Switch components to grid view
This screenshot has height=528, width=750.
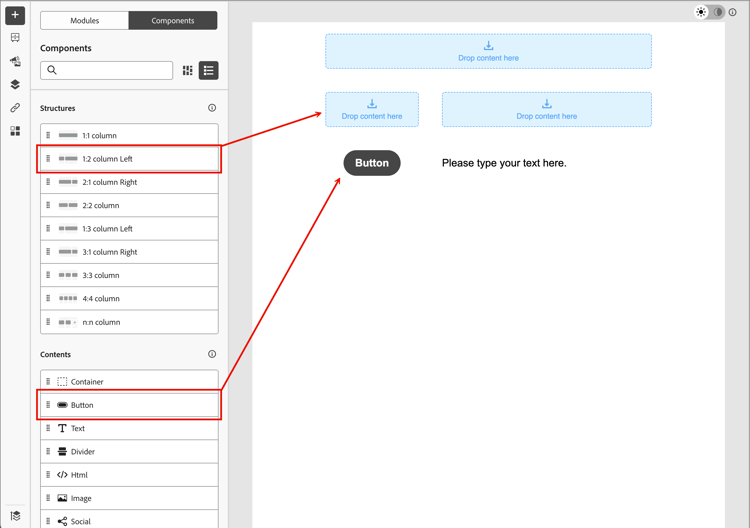click(x=188, y=70)
